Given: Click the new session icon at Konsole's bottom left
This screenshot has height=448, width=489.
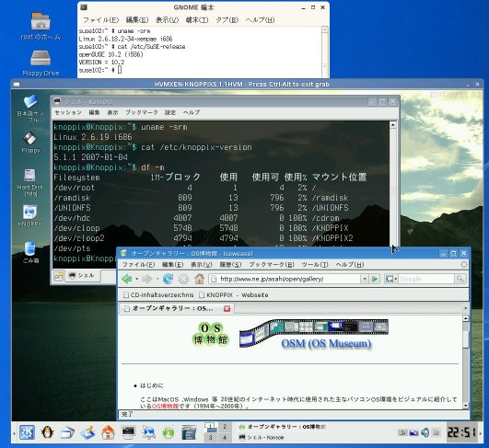Looking at the screenshot, I should click(x=58, y=276).
